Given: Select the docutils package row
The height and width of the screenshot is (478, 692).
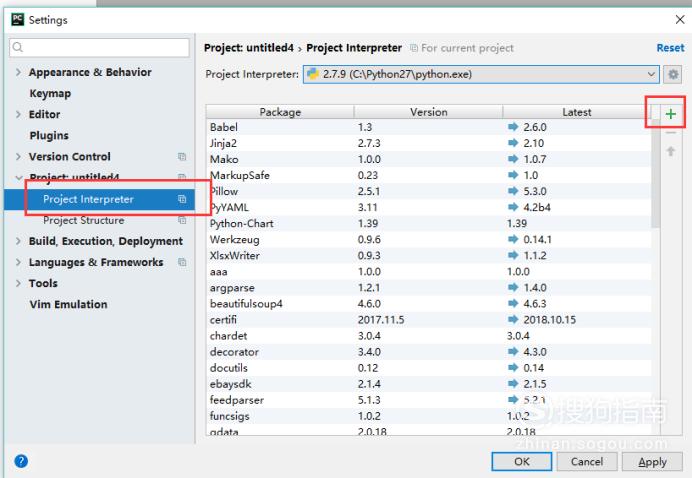Looking at the screenshot, I should coord(429,368).
